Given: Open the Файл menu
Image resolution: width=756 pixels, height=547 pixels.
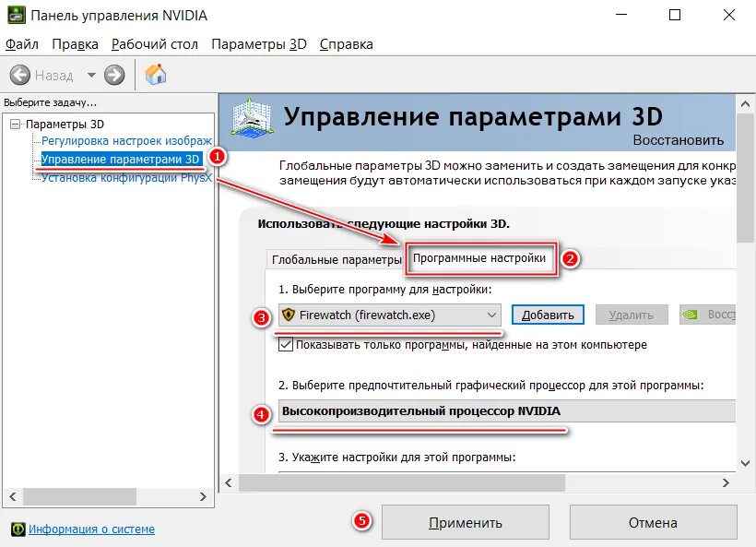Looking at the screenshot, I should click(x=22, y=44).
